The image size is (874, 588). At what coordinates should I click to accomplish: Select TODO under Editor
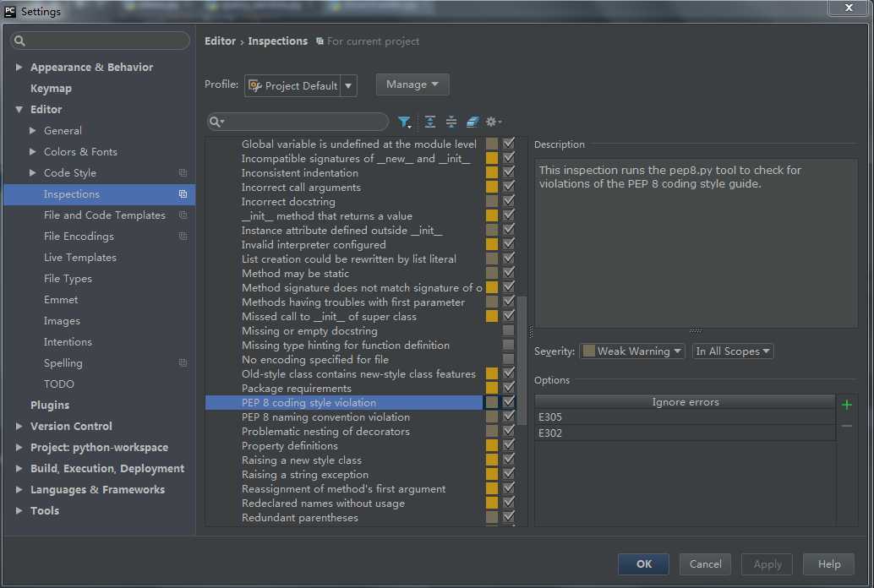58,384
